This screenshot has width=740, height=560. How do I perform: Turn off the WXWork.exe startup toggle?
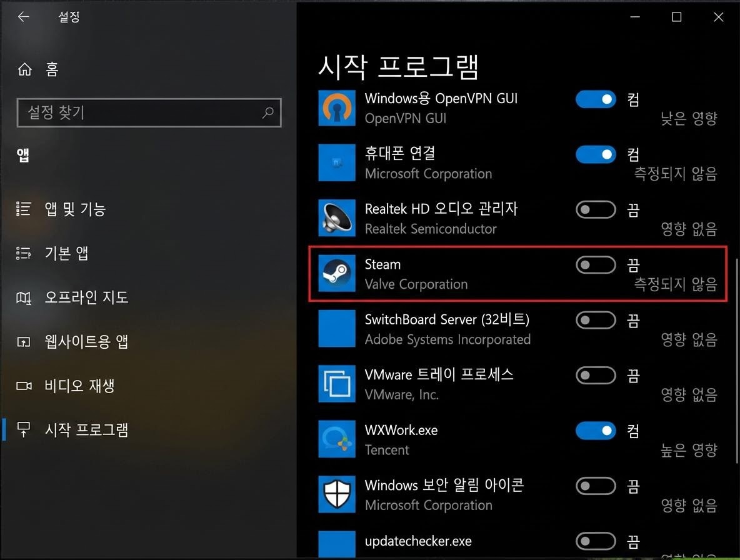(595, 431)
